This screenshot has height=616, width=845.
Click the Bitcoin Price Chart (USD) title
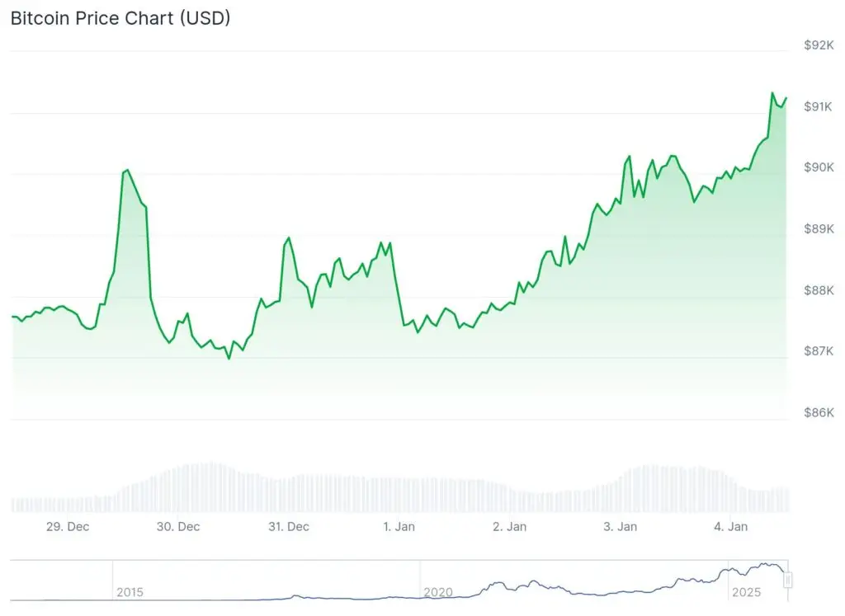pyautogui.click(x=120, y=17)
